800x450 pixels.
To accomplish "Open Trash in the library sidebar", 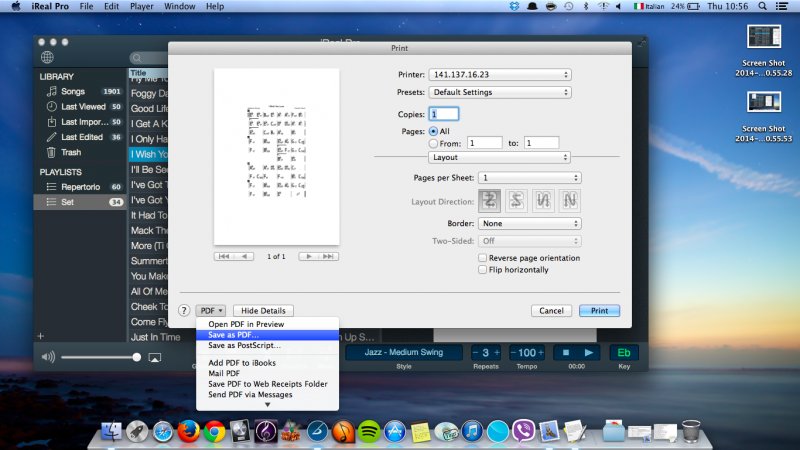I will pos(71,152).
